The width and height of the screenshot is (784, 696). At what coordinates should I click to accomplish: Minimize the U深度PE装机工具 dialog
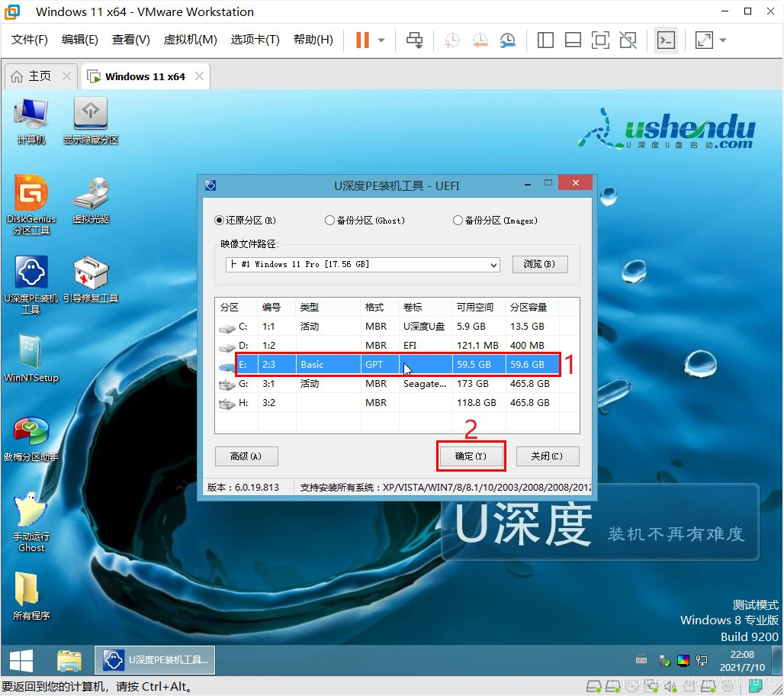tap(528, 185)
